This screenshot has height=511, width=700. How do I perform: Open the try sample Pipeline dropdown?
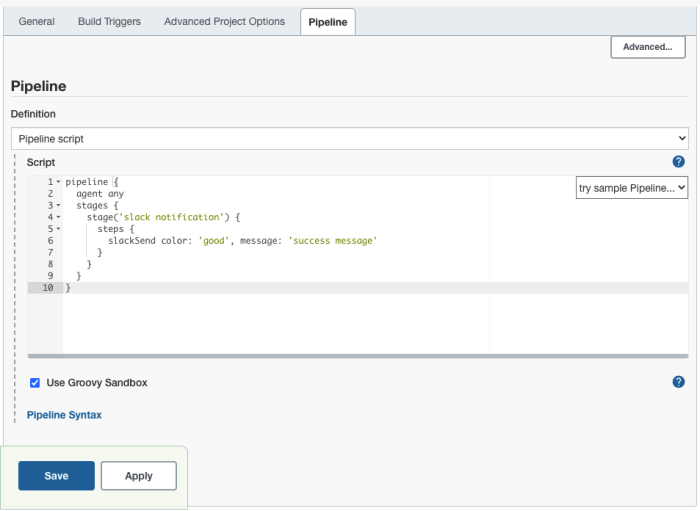632,188
